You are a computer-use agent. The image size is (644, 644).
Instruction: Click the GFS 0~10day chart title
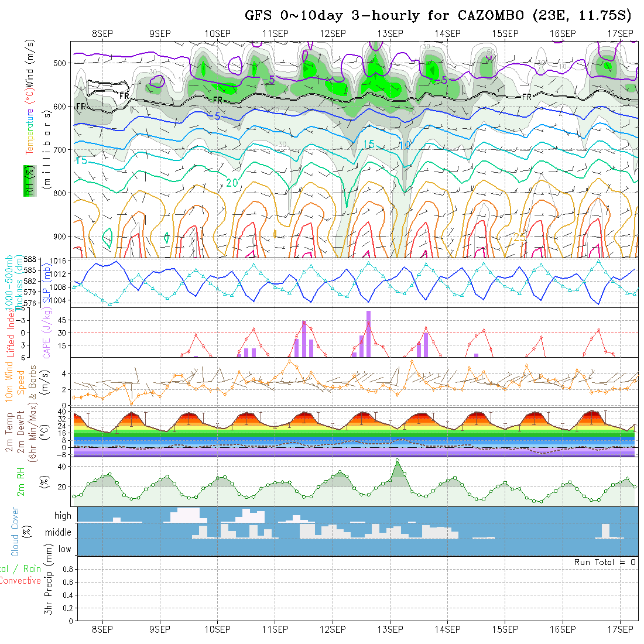tap(438, 16)
